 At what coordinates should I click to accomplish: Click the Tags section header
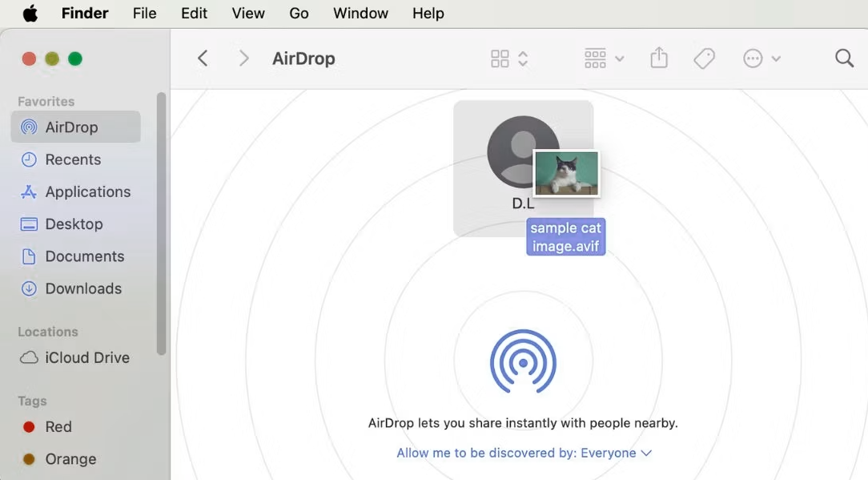point(32,401)
